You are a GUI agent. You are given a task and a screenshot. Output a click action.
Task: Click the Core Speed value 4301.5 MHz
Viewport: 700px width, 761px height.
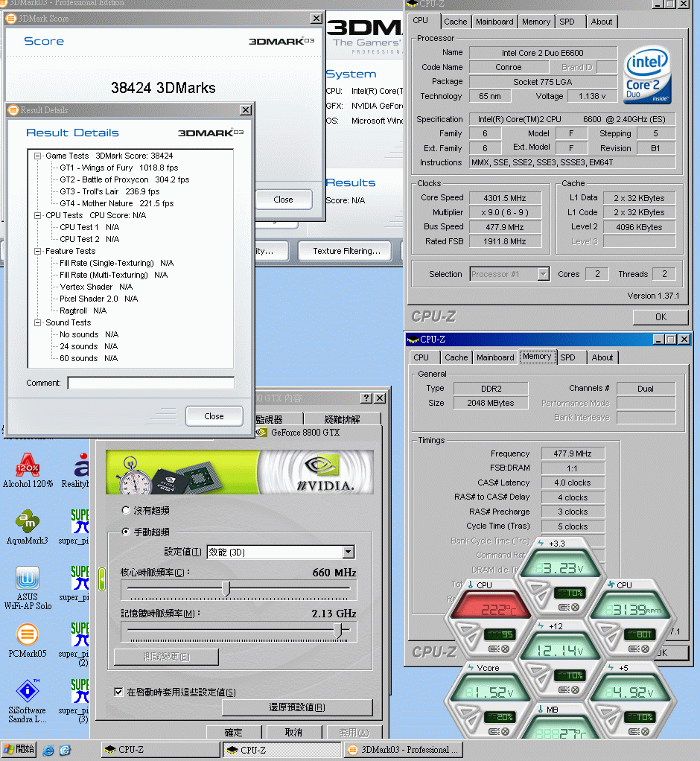point(505,198)
